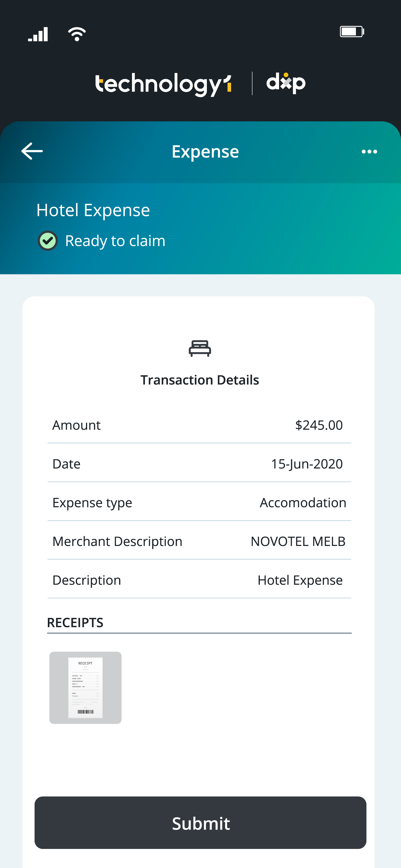Tap the NOVOTEL MELB merchant description value
Screen dimensions: 401x868
tap(298, 541)
